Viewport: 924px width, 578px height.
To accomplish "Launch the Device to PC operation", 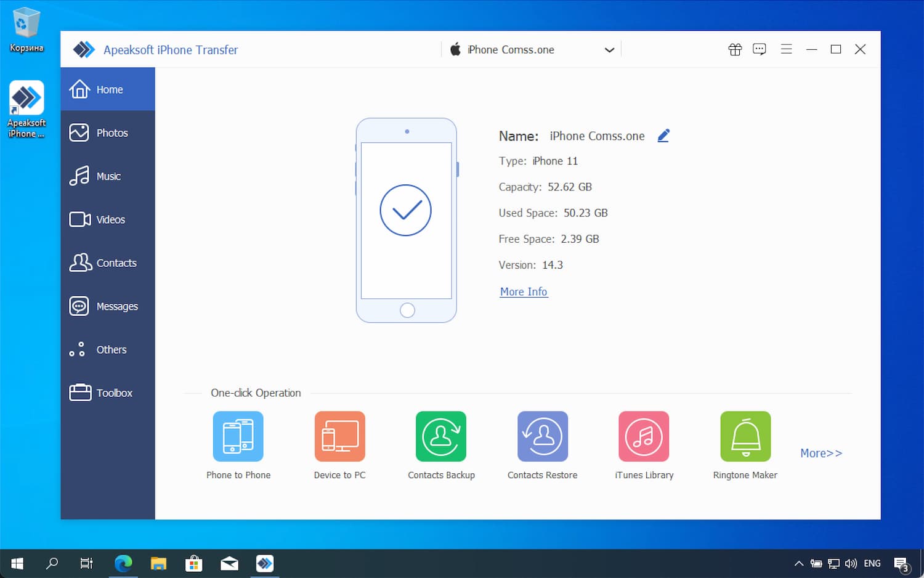I will click(339, 436).
